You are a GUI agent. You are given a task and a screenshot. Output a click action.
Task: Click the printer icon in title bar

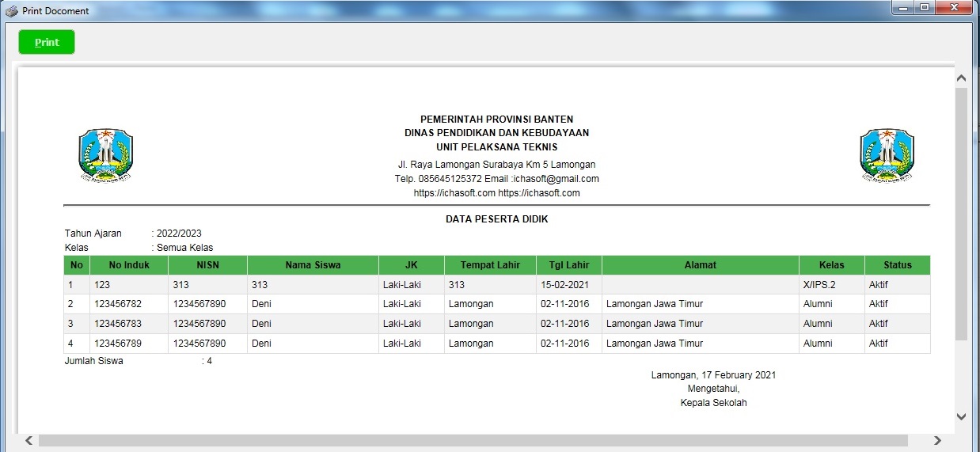point(12,10)
